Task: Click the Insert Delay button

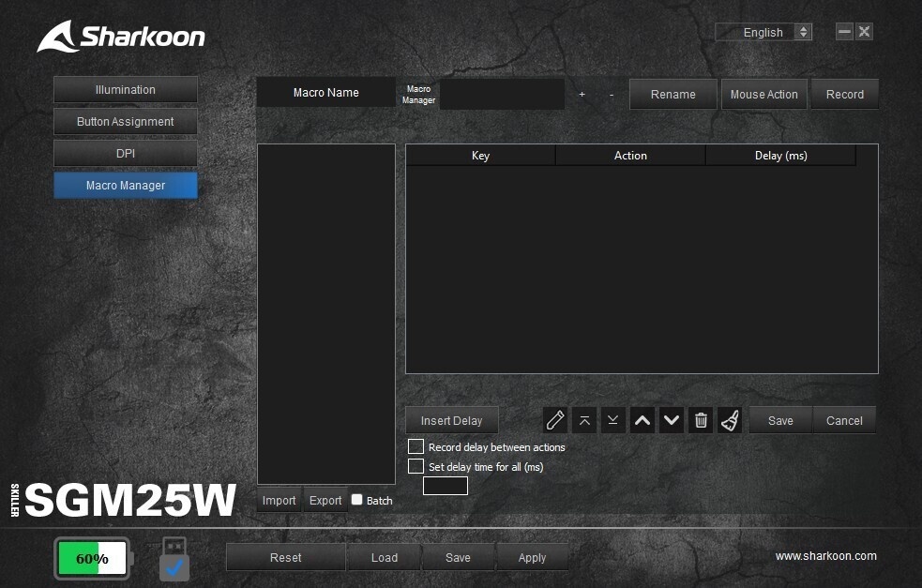Action: coord(451,420)
